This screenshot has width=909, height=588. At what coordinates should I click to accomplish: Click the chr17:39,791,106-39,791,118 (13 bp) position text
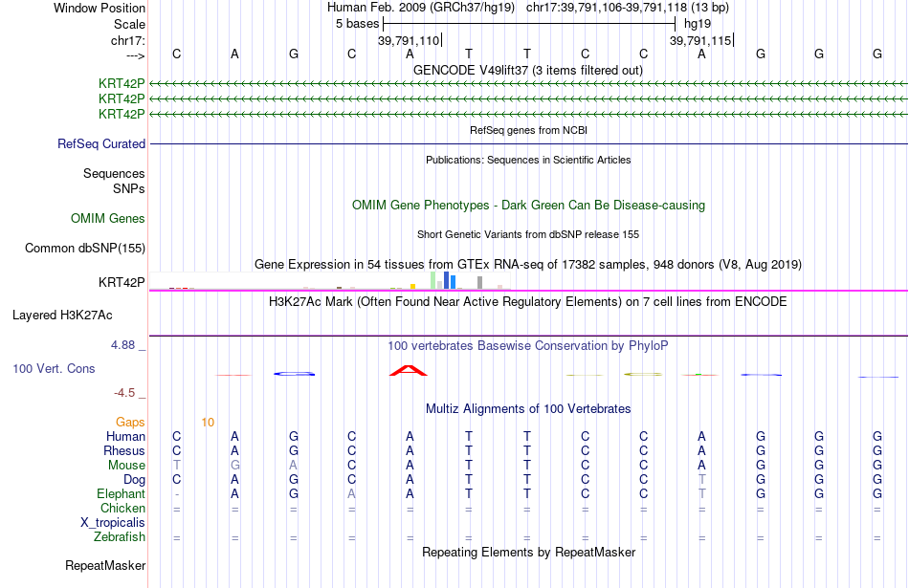[x=628, y=8]
